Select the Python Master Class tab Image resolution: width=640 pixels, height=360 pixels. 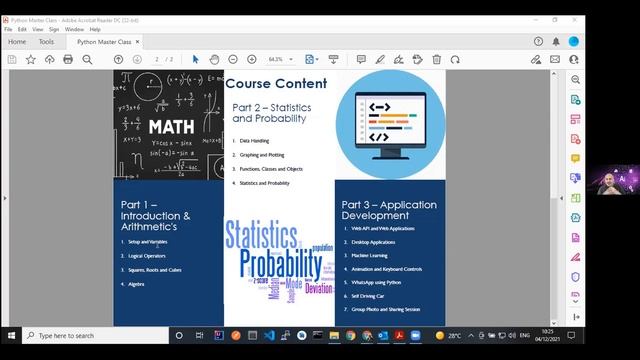[x=104, y=42]
